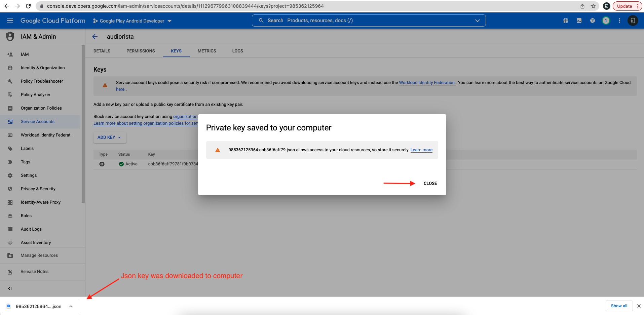
Task: Open the Workload Identity Federation link in warning
Action: point(427,83)
